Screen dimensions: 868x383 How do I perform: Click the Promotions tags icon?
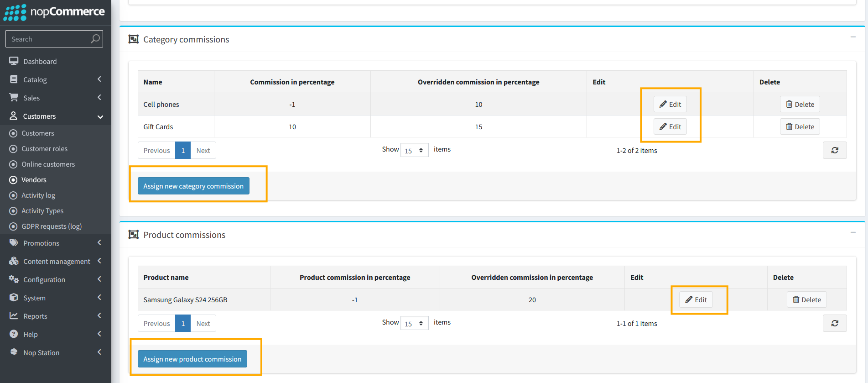coord(14,243)
